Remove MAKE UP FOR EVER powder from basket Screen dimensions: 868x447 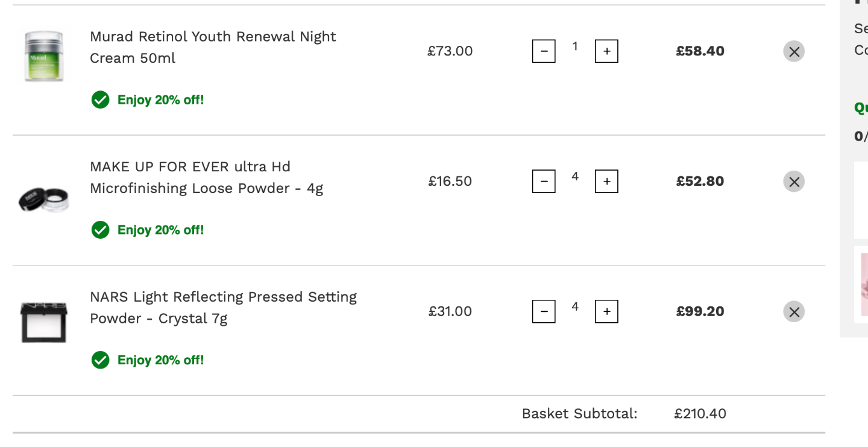(x=794, y=182)
